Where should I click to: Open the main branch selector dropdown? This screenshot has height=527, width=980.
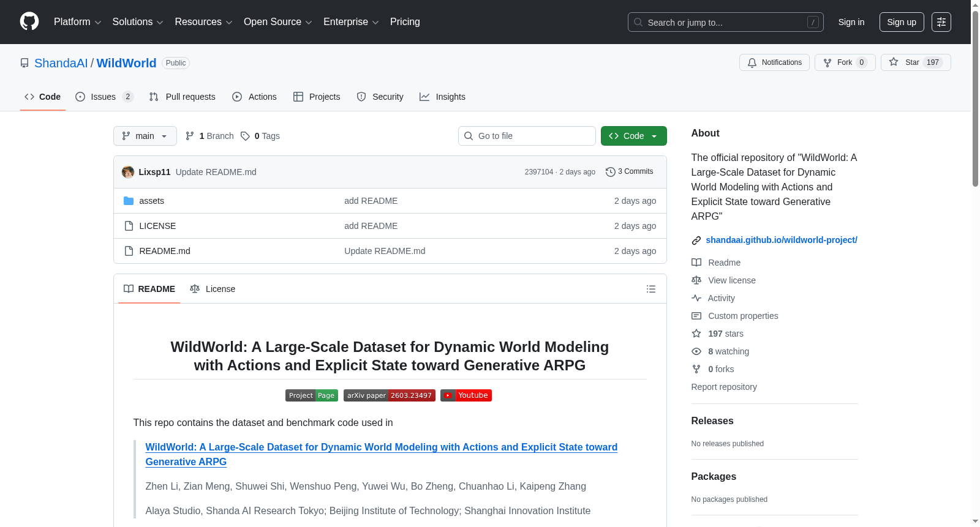pos(145,136)
